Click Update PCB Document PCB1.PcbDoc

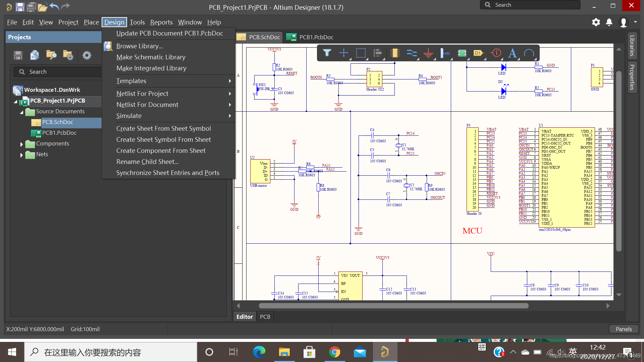tap(169, 33)
